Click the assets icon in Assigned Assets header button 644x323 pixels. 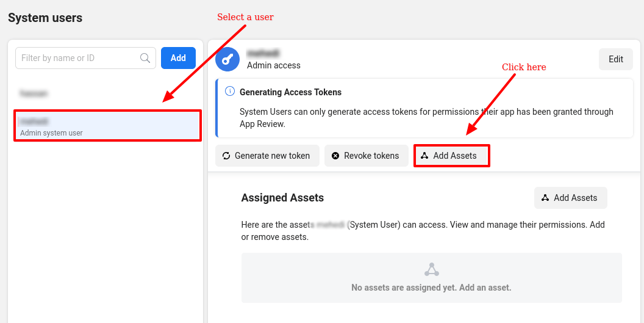coord(545,198)
